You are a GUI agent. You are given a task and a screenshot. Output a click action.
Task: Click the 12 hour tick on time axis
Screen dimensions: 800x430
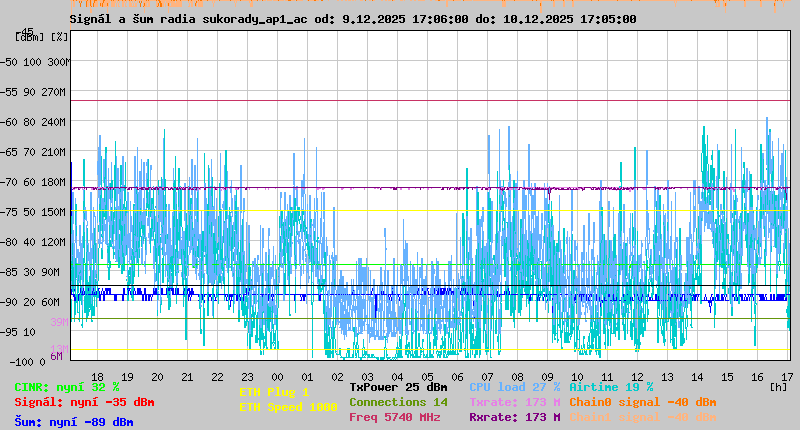pos(637,377)
